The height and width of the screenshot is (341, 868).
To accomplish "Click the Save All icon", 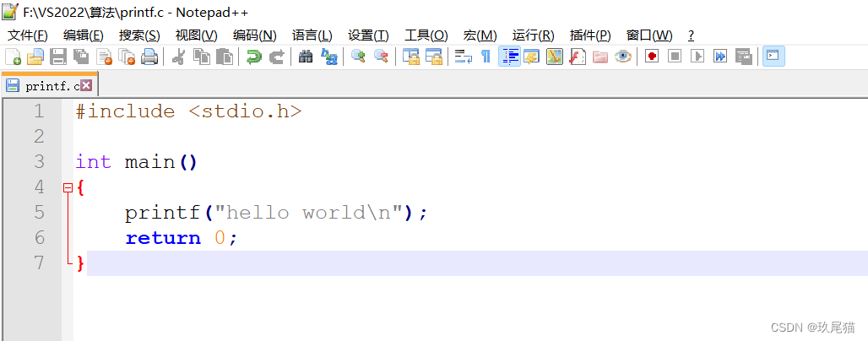I will [81, 57].
